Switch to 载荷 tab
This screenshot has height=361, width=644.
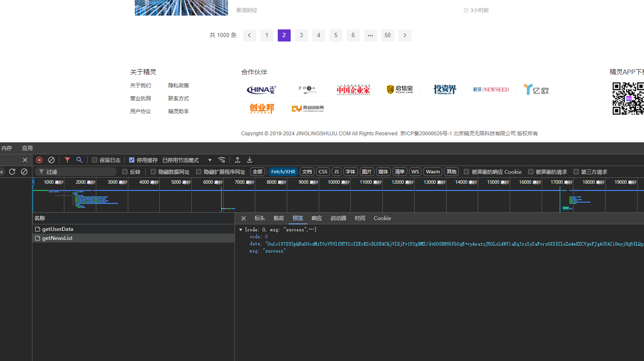pos(279,218)
